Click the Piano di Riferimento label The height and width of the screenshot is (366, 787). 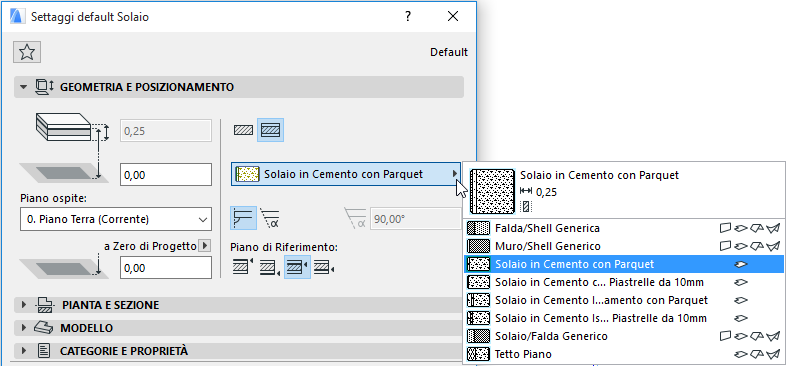[x=284, y=247]
